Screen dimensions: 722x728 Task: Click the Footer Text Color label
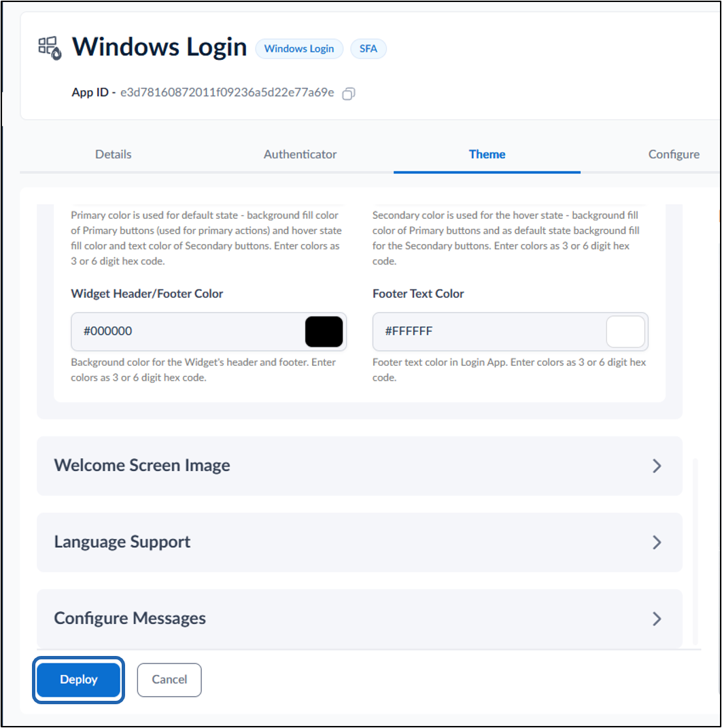pyautogui.click(x=418, y=294)
